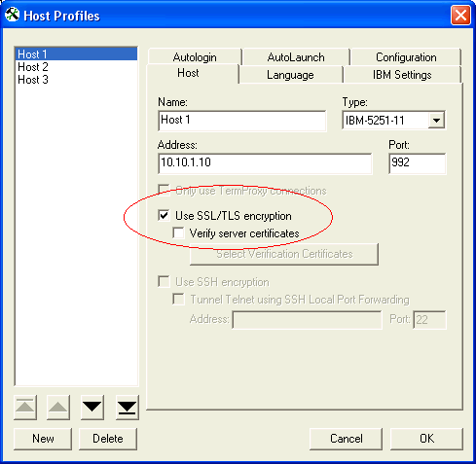
Task: Click the Host Profiles title bar icon
Action: (13, 16)
